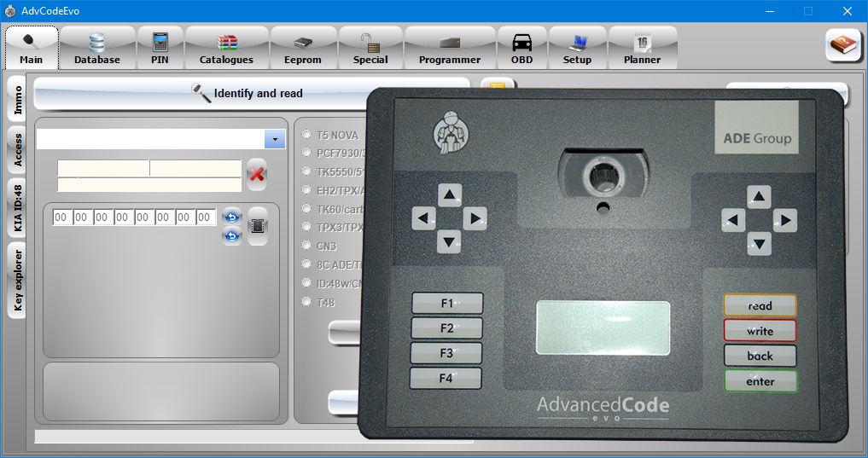This screenshot has height=458, width=868.
Task: Close the AdvCodeEvo window
Action: tap(847, 11)
